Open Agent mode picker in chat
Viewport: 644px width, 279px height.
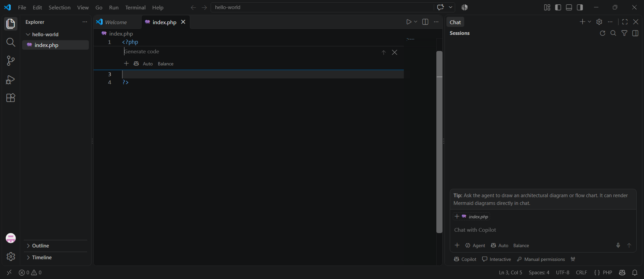pyautogui.click(x=475, y=245)
